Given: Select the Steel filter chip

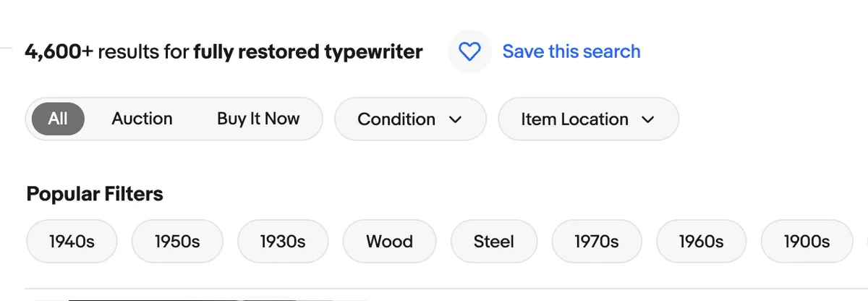Looking at the screenshot, I should click(494, 241).
